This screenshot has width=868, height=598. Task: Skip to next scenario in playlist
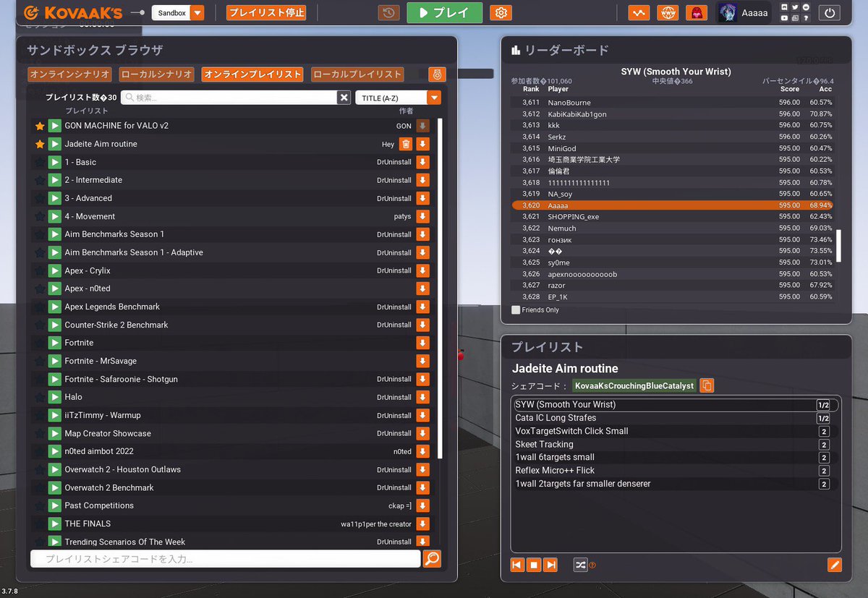(550, 565)
